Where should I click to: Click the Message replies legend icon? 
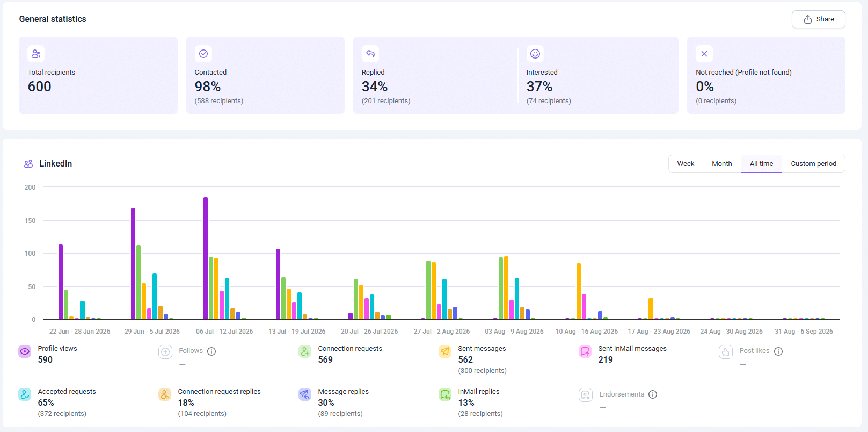[305, 394]
